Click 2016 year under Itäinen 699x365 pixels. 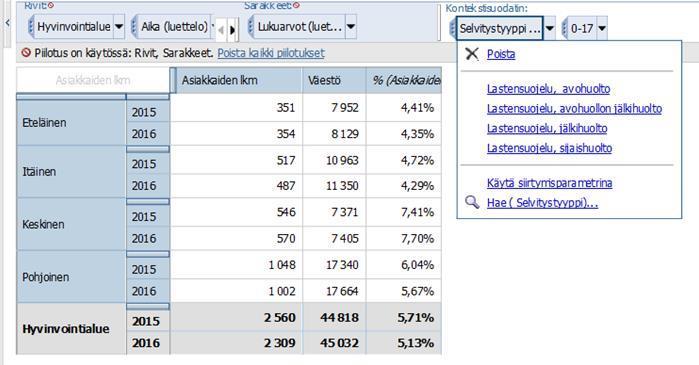click(x=148, y=186)
